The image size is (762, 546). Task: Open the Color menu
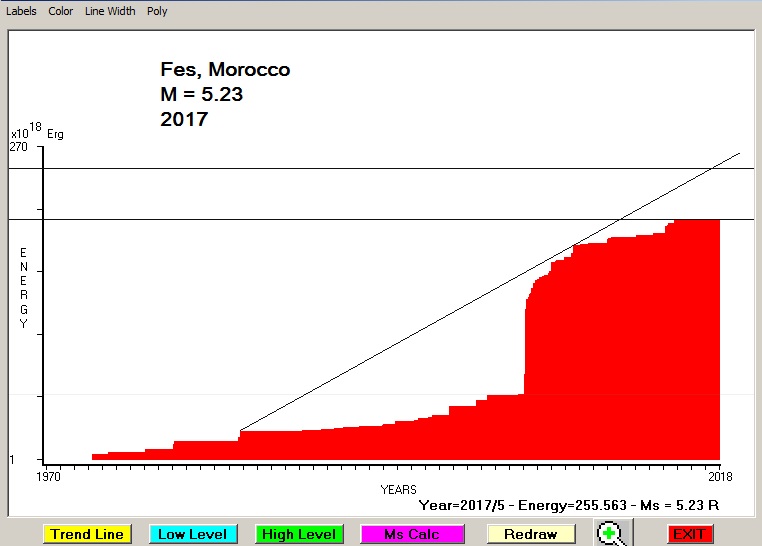pyautogui.click(x=61, y=12)
